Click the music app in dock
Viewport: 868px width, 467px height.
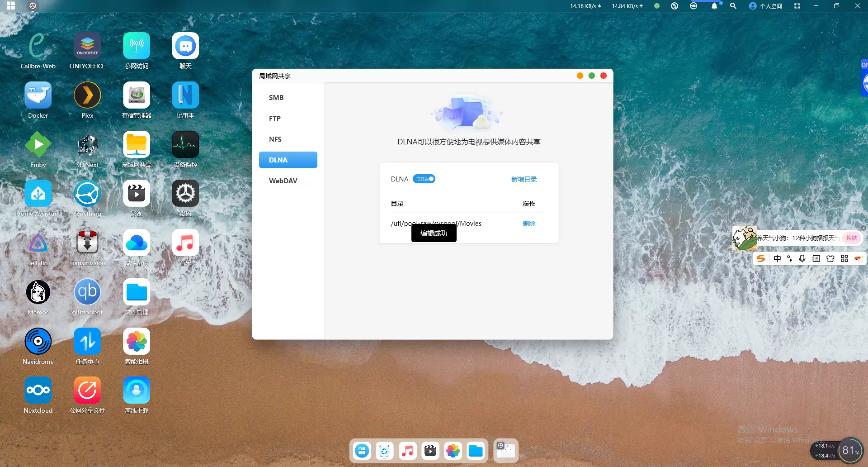tap(407, 451)
